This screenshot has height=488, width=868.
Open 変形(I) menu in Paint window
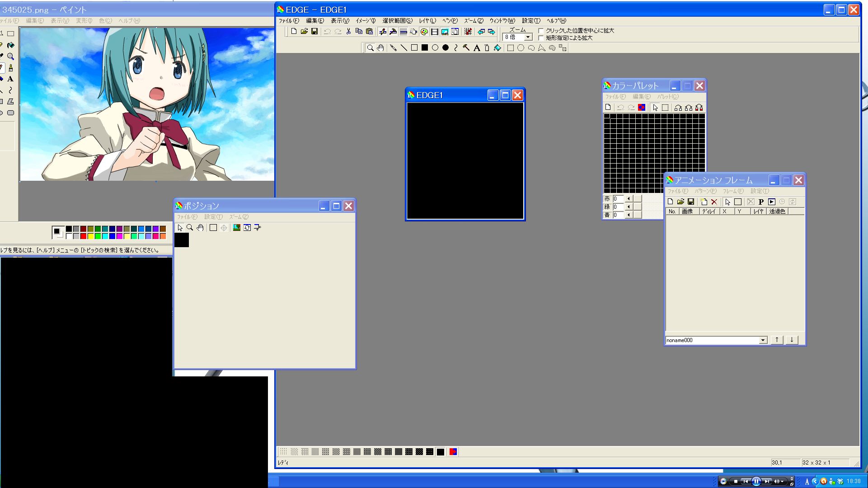(84, 21)
